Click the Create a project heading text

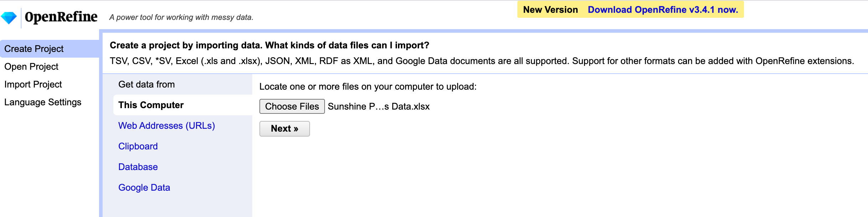click(x=269, y=45)
